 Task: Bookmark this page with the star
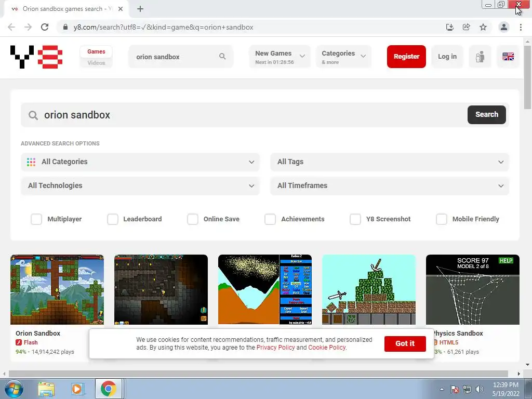[x=483, y=27]
